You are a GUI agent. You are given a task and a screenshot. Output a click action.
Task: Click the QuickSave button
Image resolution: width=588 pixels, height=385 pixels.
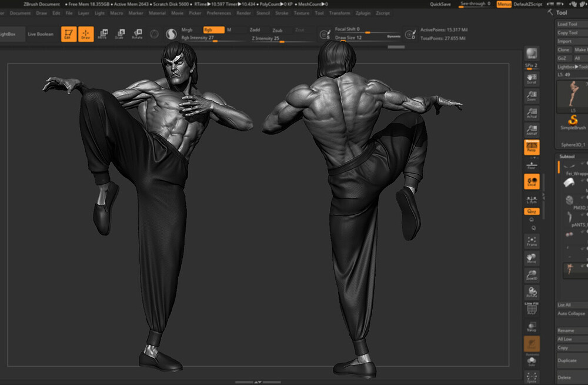[x=440, y=4]
